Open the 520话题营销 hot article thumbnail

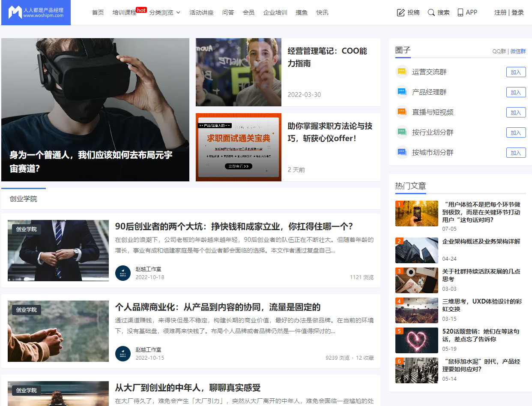416,340
